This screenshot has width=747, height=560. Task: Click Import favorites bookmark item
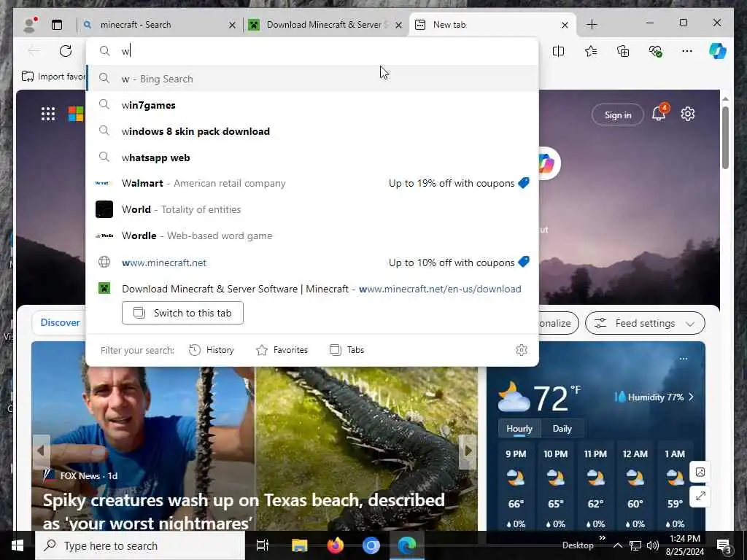[53, 76]
